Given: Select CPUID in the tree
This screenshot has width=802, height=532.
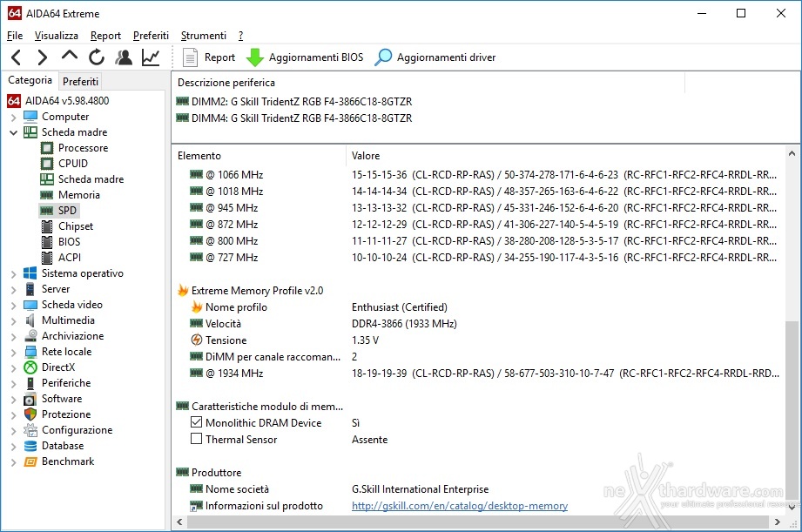Looking at the screenshot, I should pos(73,163).
